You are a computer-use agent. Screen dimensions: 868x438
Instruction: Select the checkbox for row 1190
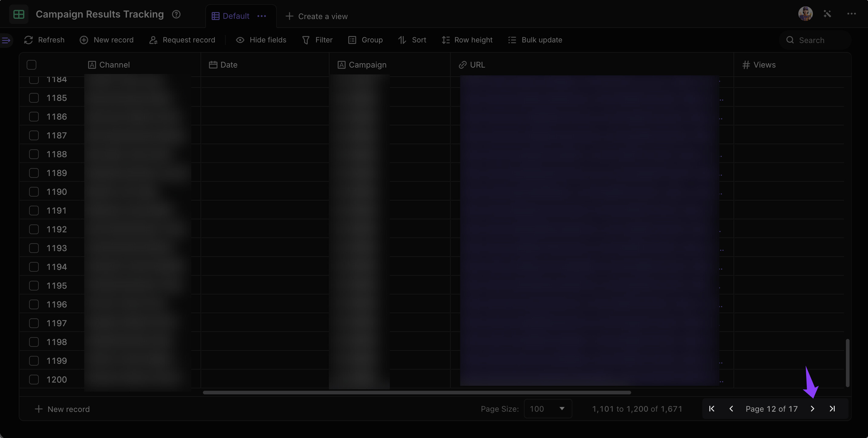coord(34,192)
